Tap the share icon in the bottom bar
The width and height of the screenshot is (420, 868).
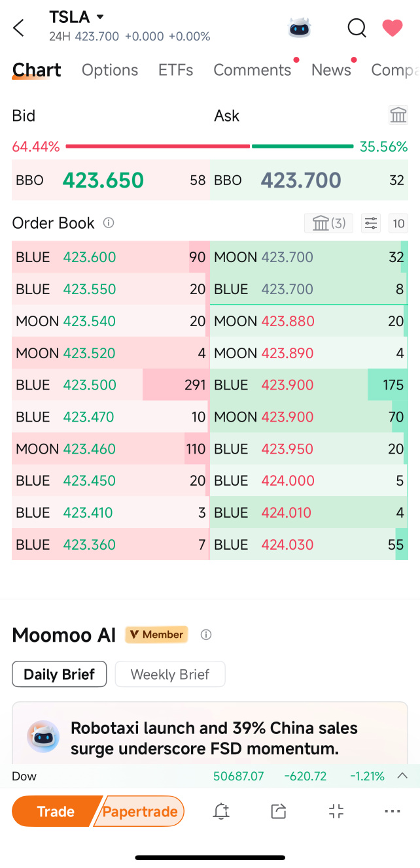click(x=279, y=811)
